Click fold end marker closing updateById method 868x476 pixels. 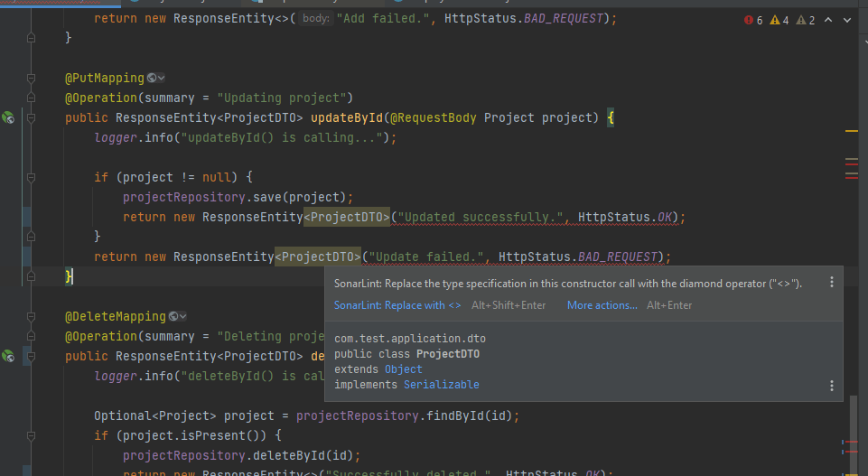31,275
